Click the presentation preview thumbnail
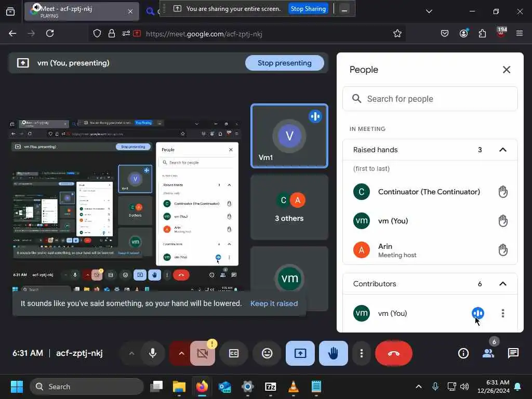The image size is (532, 399). point(125,206)
